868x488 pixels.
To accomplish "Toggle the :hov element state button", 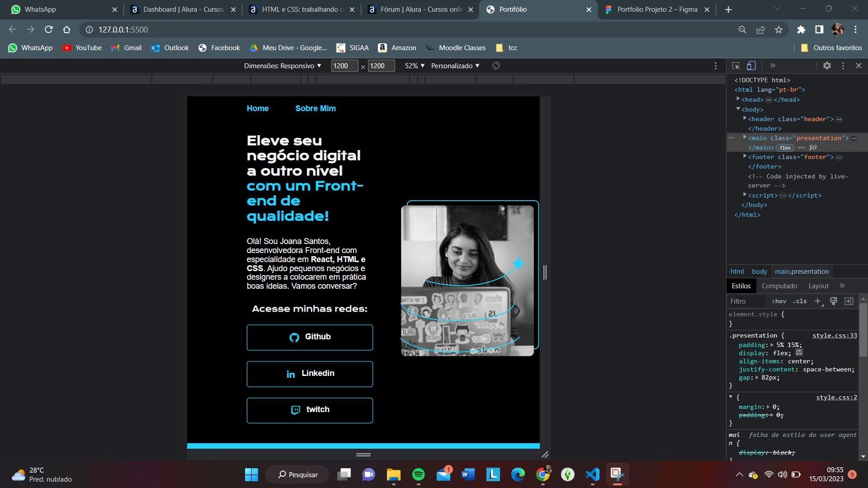I will pos(779,301).
